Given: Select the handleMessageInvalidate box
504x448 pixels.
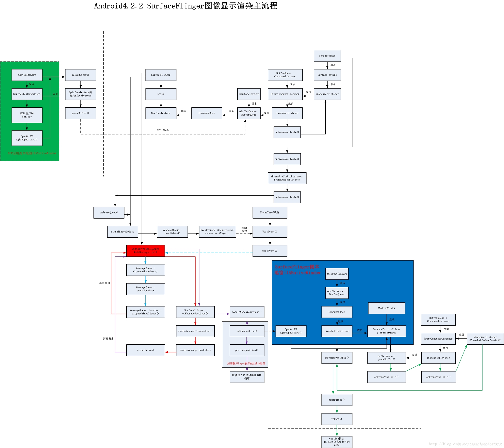Looking at the screenshot, I should click(195, 350).
